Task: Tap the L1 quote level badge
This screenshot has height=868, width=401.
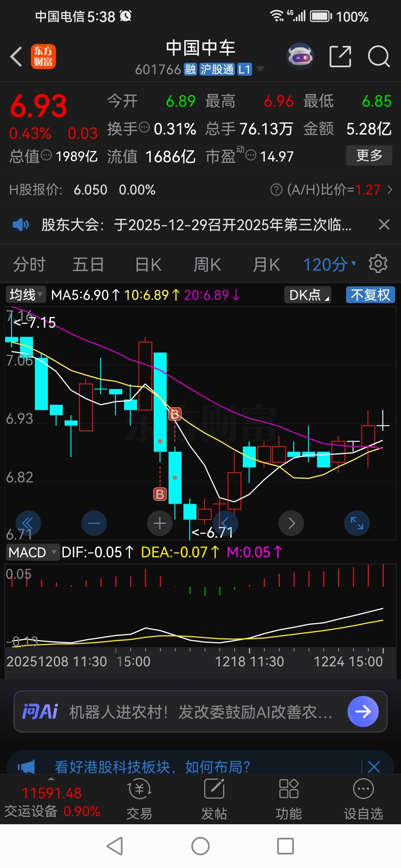Action: tap(245, 69)
